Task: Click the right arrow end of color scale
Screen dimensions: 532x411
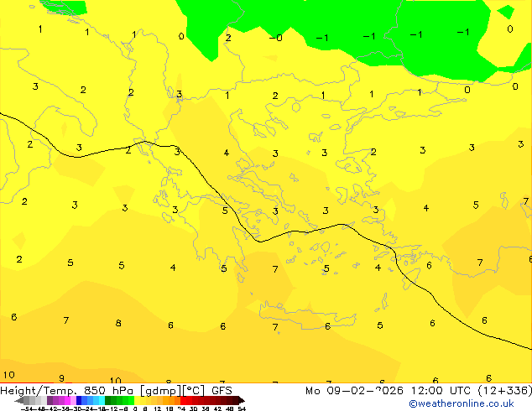Action: coord(241,400)
